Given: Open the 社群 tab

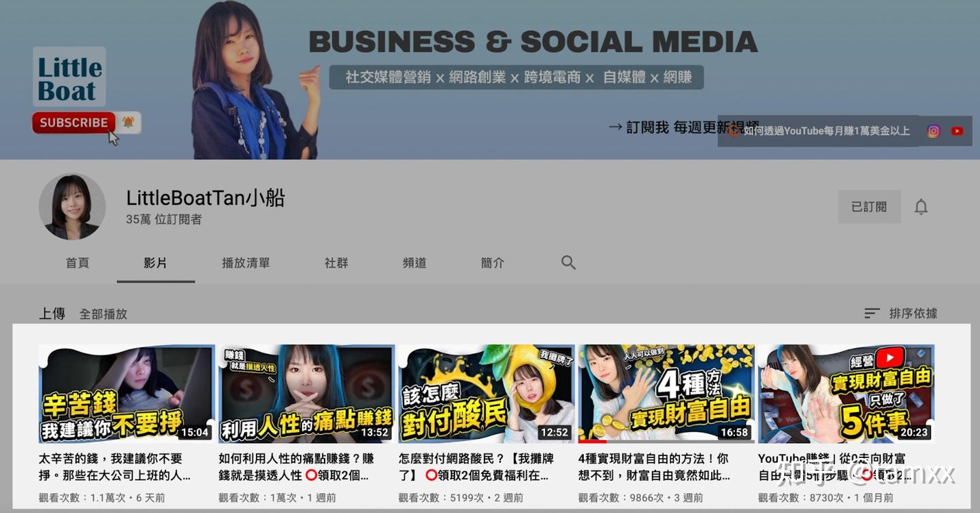Looking at the screenshot, I should (x=336, y=263).
